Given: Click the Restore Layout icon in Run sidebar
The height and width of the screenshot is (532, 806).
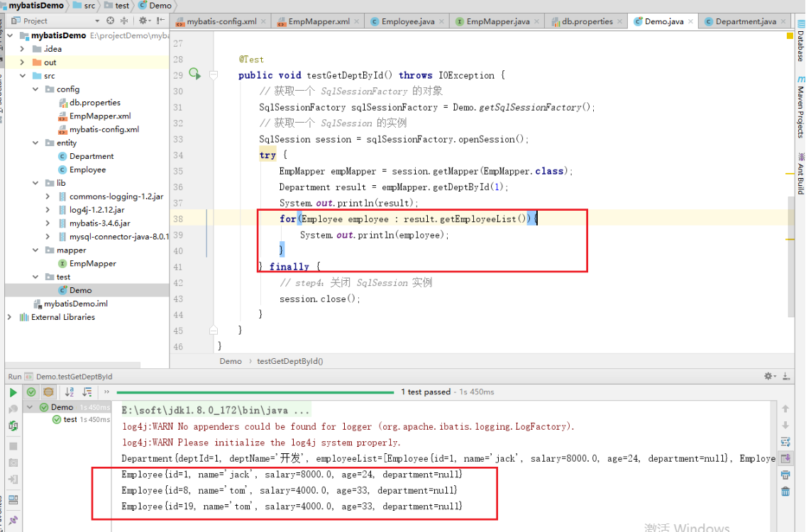Looking at the screenshot, I should point(13,499).
